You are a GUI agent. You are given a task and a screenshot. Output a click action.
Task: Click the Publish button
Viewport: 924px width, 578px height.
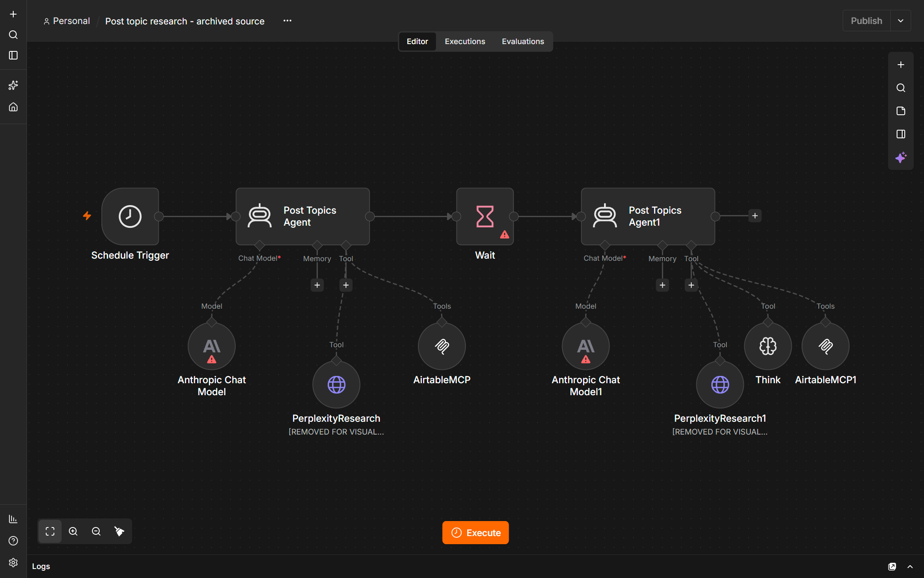[866, 21]
